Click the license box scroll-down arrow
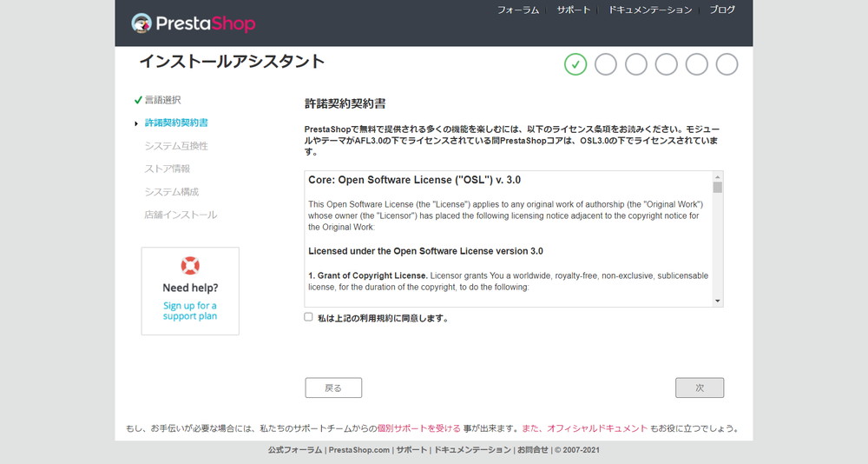This screenshot has height=464, width=868. 718,301
